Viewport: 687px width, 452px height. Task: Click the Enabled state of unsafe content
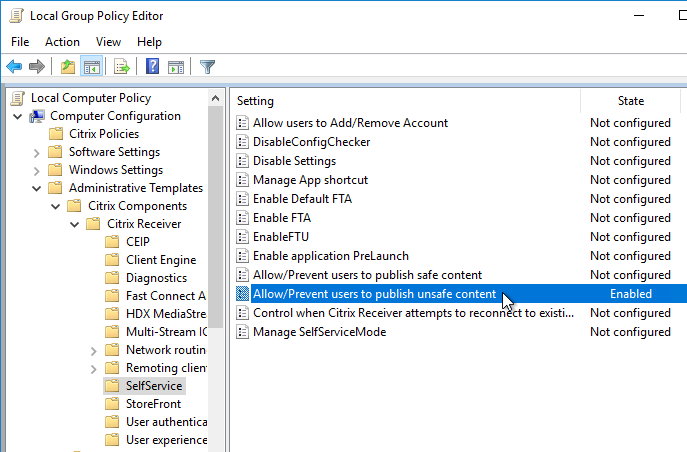[631, 293]
